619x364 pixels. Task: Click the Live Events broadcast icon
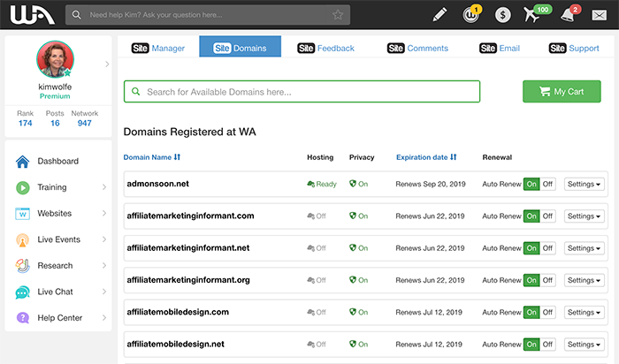(x=22, y=239)
